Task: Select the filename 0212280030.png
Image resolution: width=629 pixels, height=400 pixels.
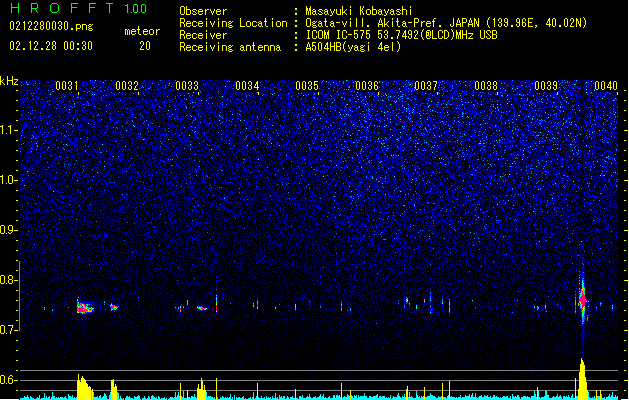Action: coord(51,26)
